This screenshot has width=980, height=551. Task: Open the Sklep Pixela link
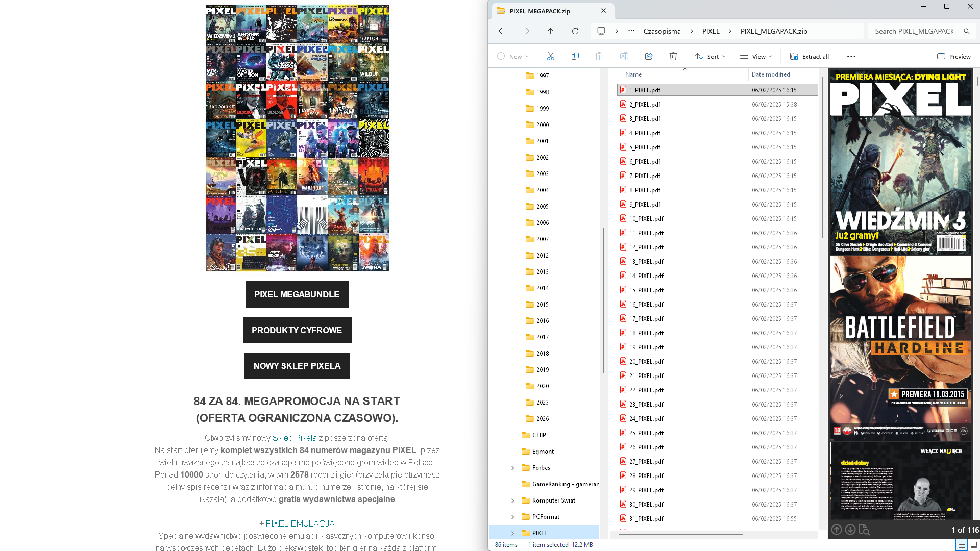(x=295, y=438)
